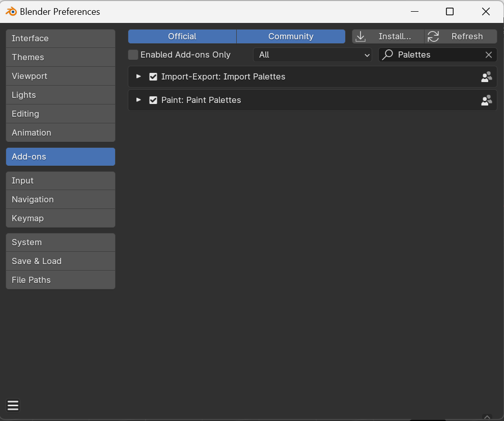Expand the Import-Export: Import Palettes entry
The width and height of the screenshot is (504, 421).
click(138, 76)
